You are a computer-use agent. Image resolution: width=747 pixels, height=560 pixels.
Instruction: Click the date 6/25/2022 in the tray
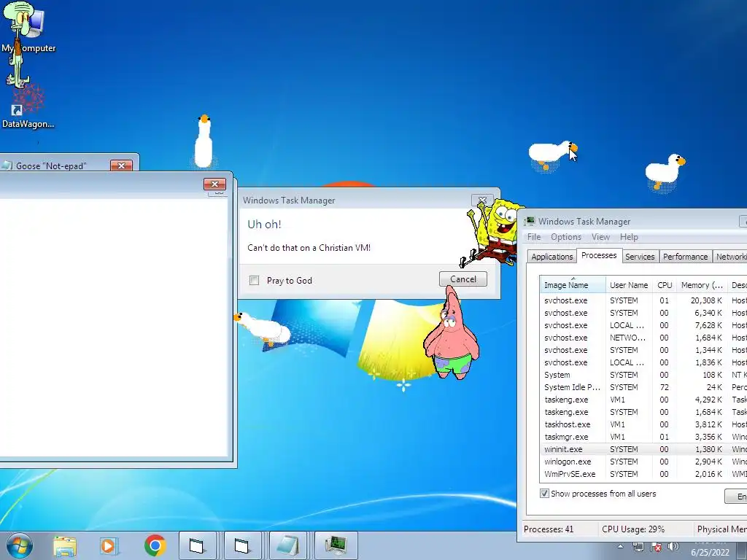coord(711,553)
